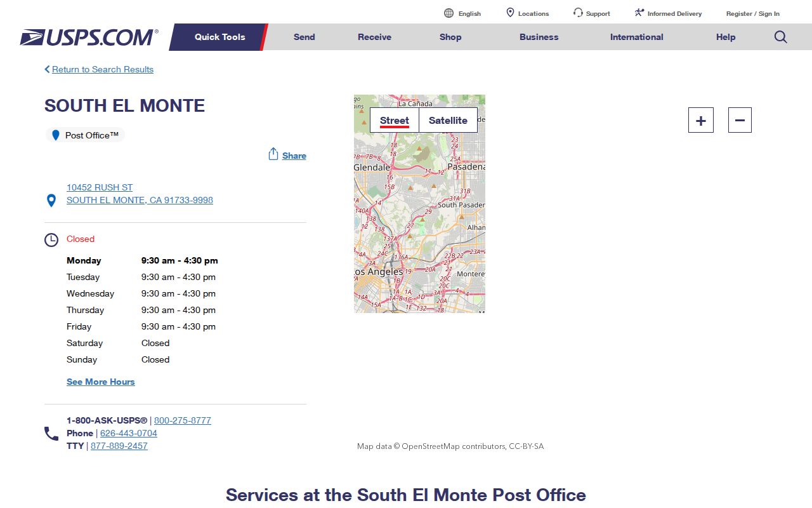The width and height of the screenshot is (812, 508).
Task: Click the share upload icon
Action: pos(273,154)
